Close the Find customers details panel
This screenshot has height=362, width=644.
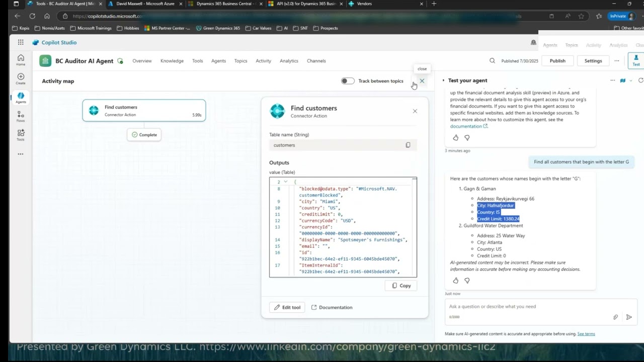[415, 111]
